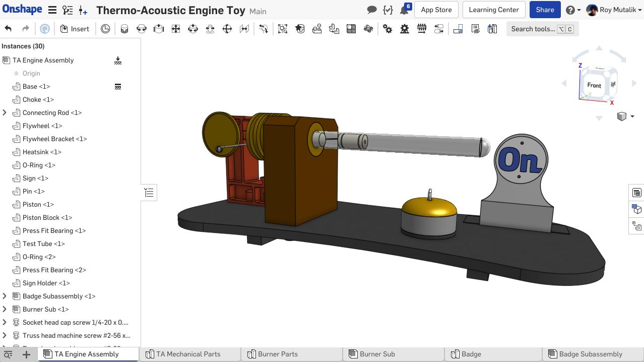The height and width of the screenshot is (362, 644).
Task: Switch to the Burner Parts tab
Action: coord(278,354)
